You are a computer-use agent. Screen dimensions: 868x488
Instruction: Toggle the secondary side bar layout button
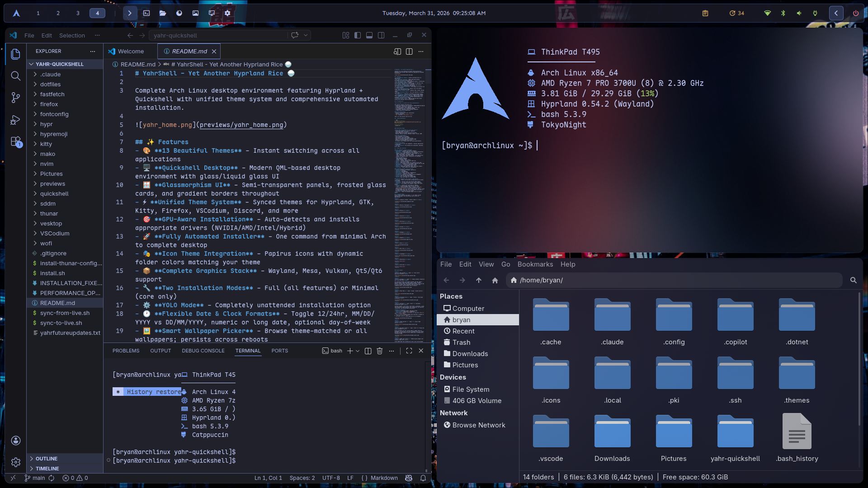[381, 35]
